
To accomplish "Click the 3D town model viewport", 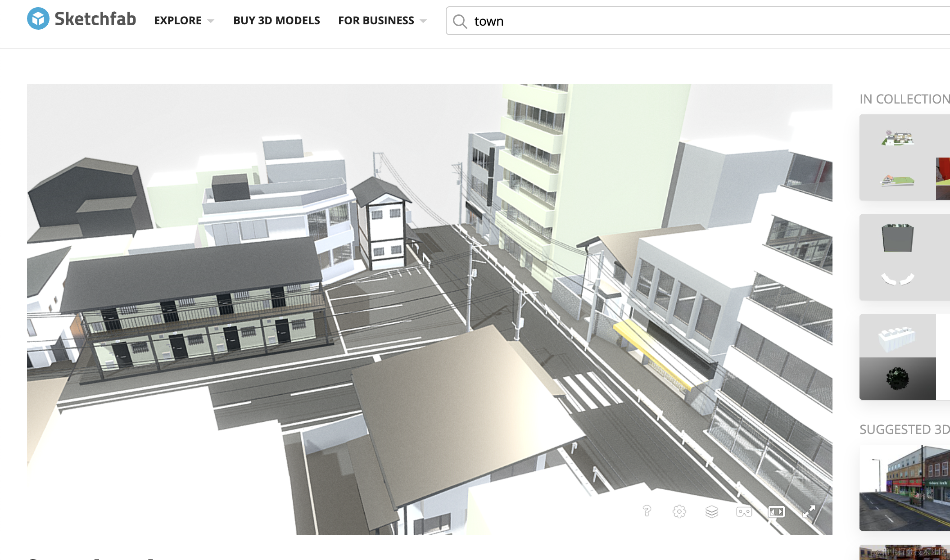I will pyautogui.click(x=430, y=309).
